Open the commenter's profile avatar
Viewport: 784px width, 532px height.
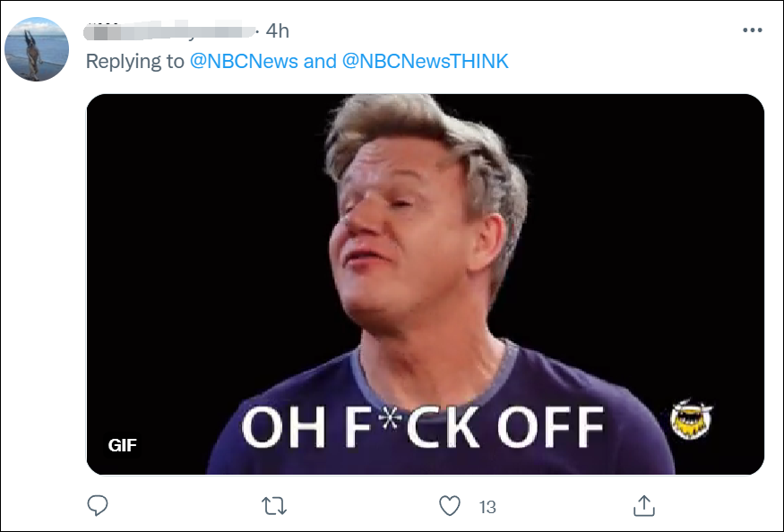pos(37,49)
